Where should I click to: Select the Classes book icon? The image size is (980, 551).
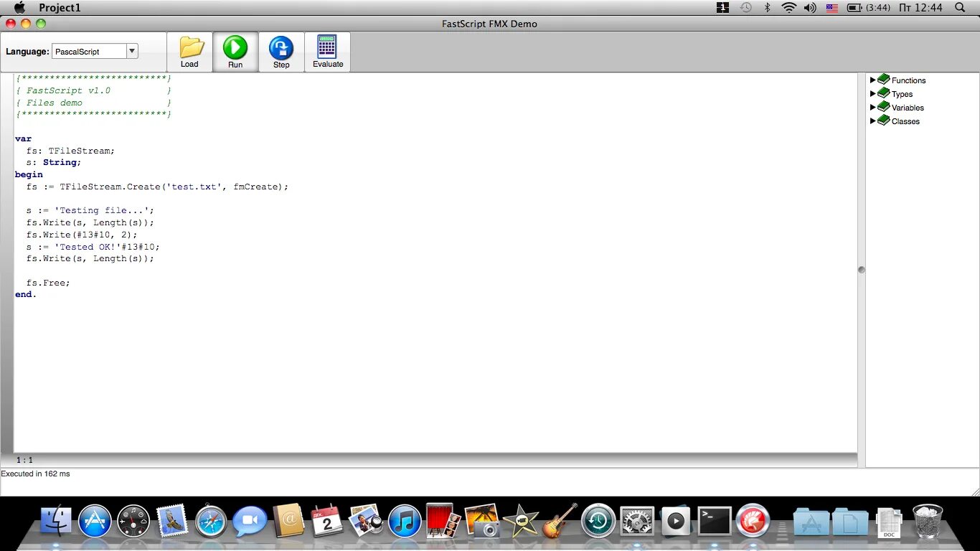pos(884,120)
